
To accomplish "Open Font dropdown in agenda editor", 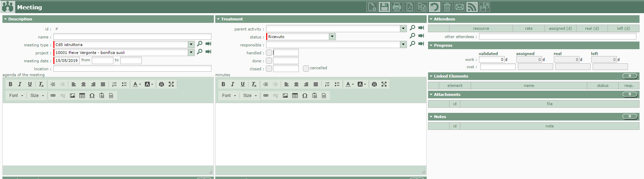I will [x=16, y=96].
